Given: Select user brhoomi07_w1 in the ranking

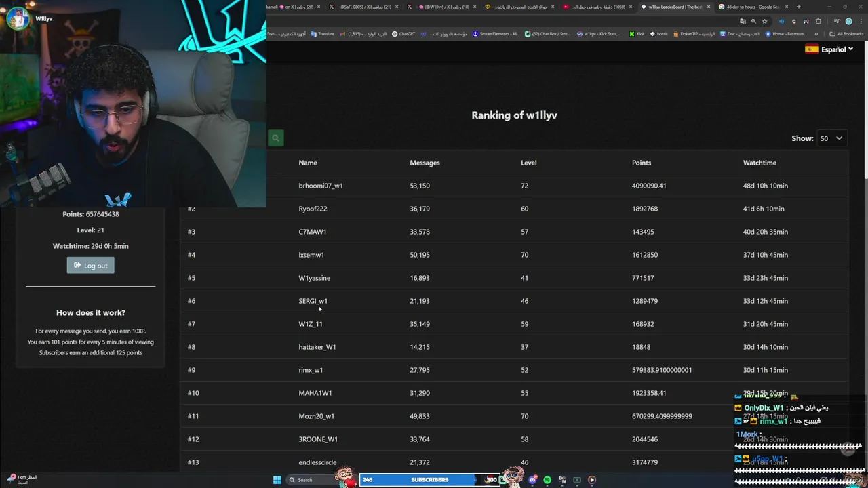Looking at the screenshot, I should tap(321, 186).
